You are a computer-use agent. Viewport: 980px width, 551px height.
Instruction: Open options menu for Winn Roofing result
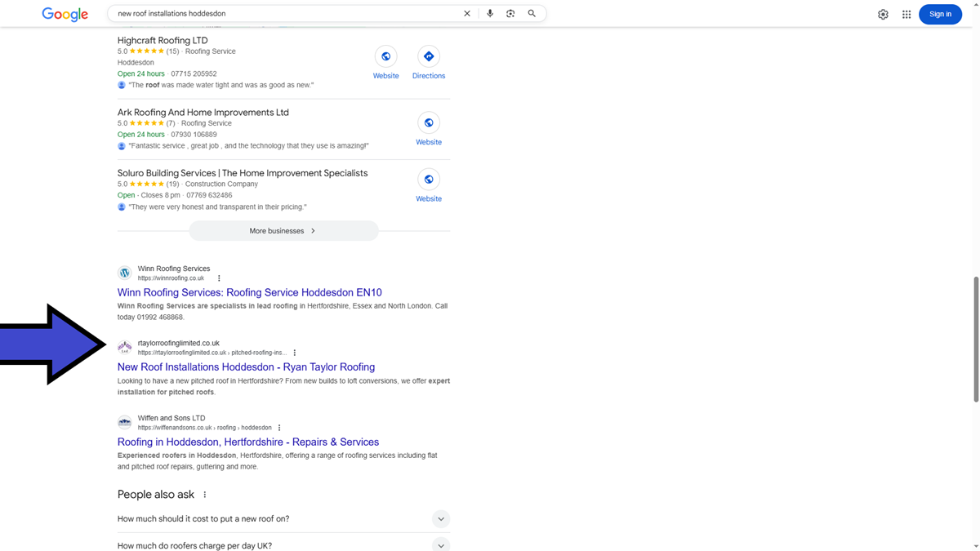coord(219,278)
